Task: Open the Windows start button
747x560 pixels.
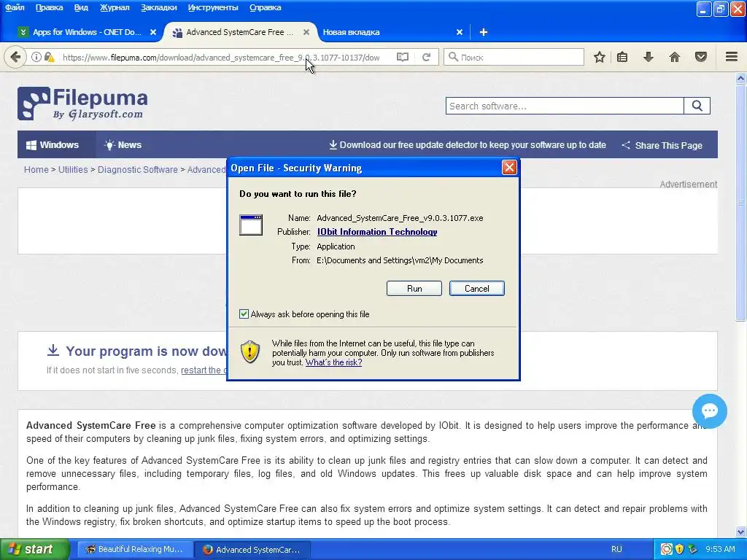Action: (x=35, y=549)
